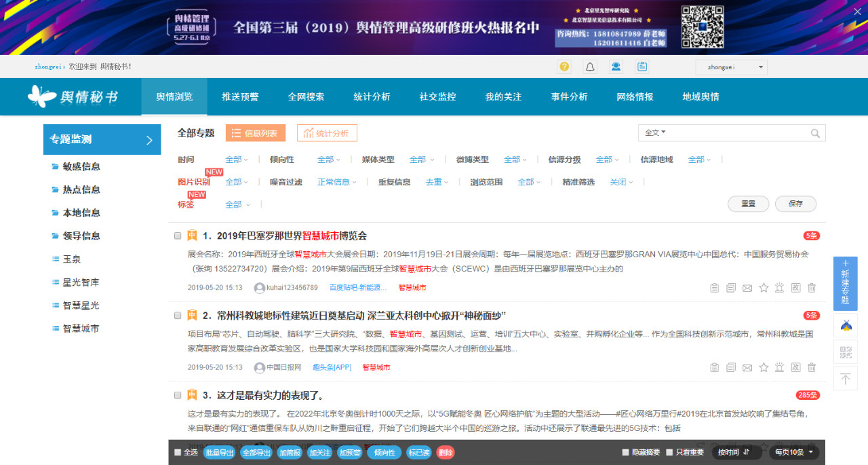The image size is (868, 465).
Task: Click the edit 改 icon on 常州科教城 article
Action: point(796,367)
